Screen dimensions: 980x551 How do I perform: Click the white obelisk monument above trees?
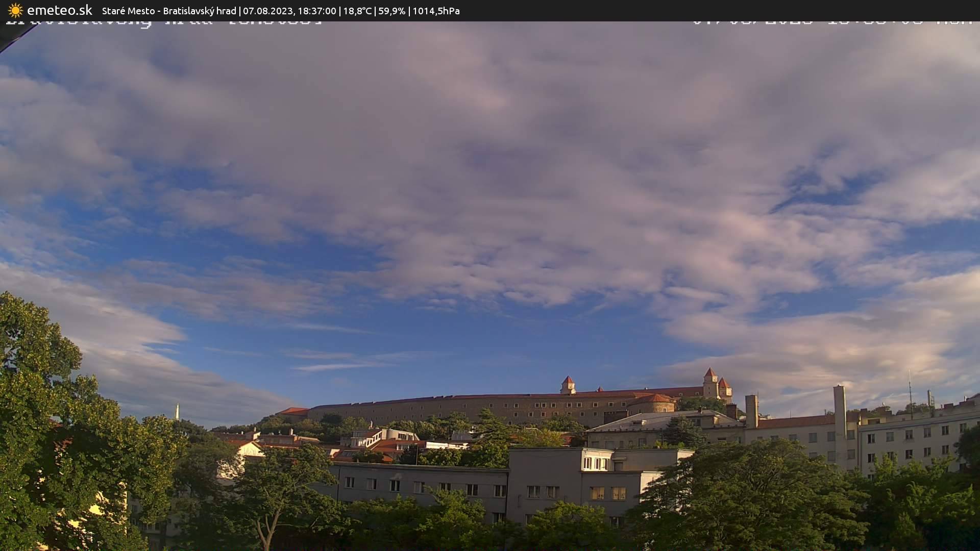click(x=177, y=411)
